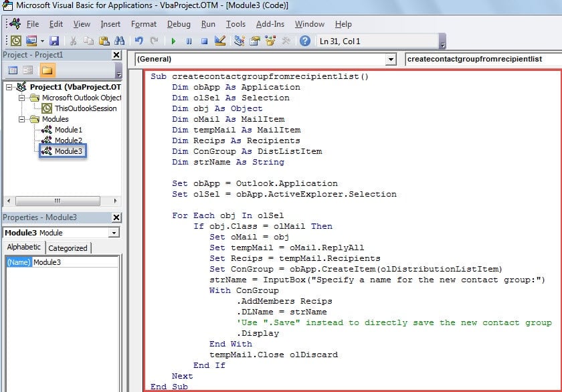Open the View menu
This screenshot has width=562, height=392.
click(82, 24)
